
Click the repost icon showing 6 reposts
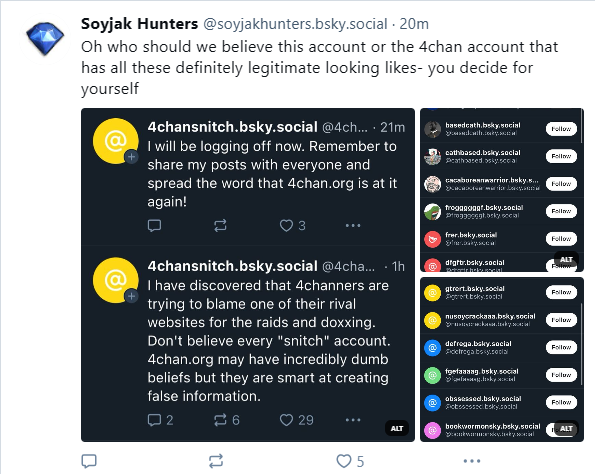click(220, 420)
